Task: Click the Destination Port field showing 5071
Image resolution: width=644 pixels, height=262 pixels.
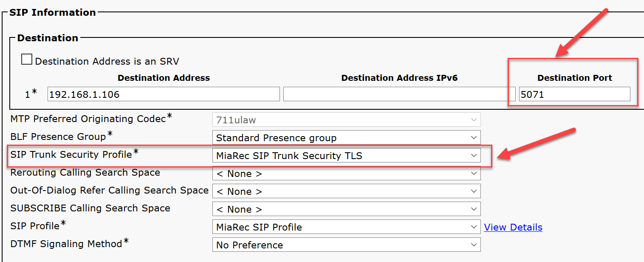Action: pos(574,94)
